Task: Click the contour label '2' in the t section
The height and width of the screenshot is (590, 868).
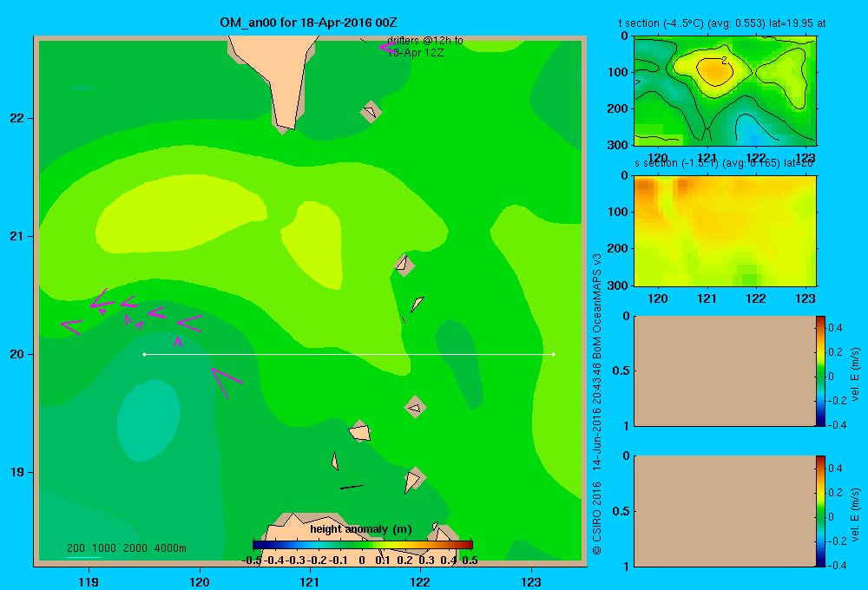Action: tap(724, 60)
